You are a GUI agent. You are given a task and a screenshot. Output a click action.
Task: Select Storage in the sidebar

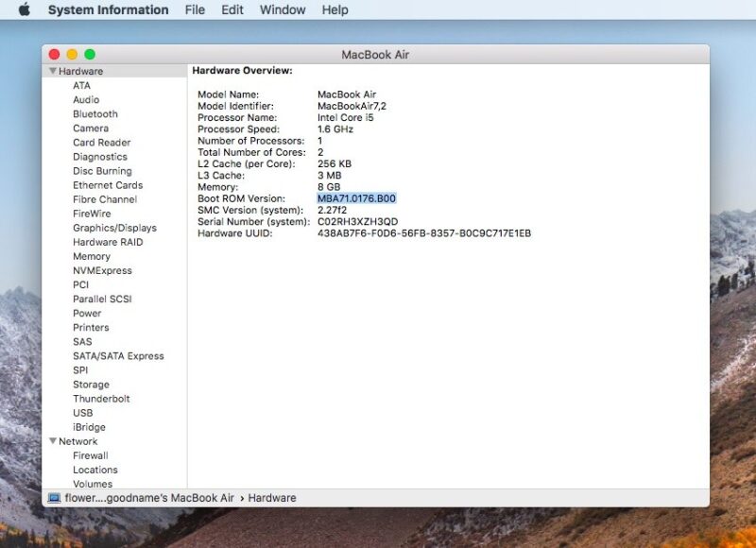click(x=91, y=385)
